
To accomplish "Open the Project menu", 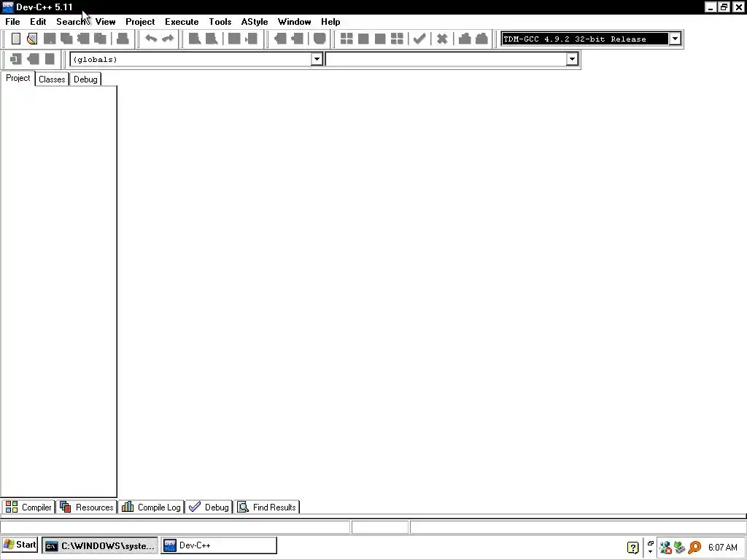I will tap(140, 22).
